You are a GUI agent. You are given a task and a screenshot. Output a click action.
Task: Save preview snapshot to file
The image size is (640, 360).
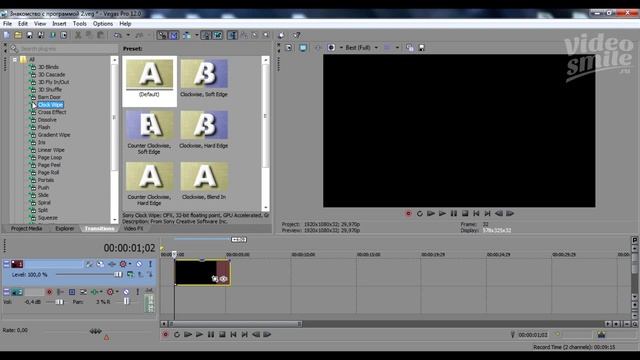point(422,48)
